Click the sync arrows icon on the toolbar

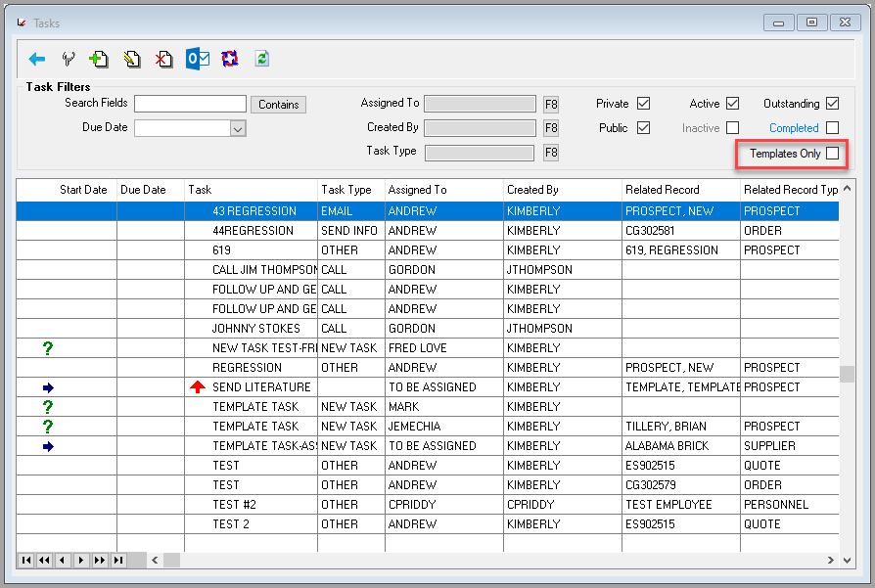point(229,59)
